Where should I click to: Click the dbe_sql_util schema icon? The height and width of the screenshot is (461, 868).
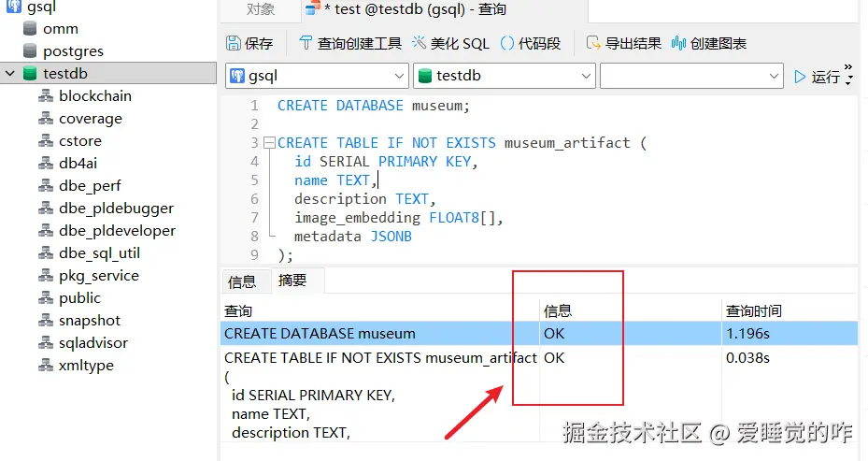click(46, 252)
